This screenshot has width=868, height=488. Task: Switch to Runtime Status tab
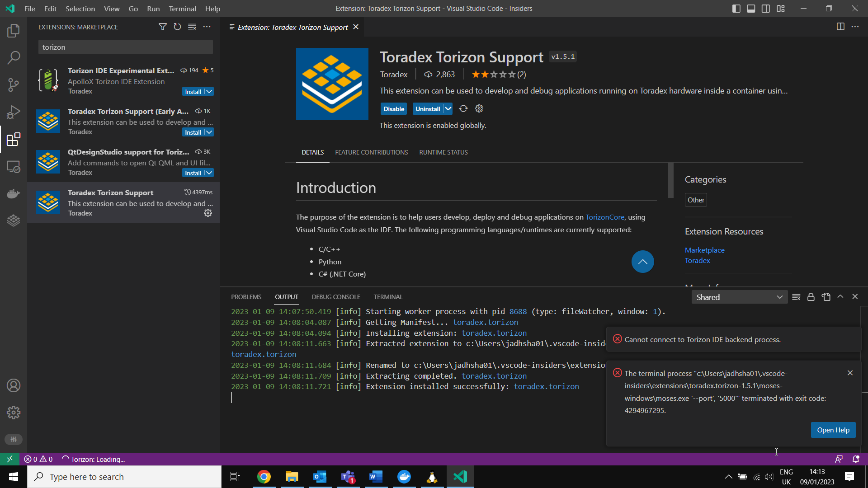[443, 152]
